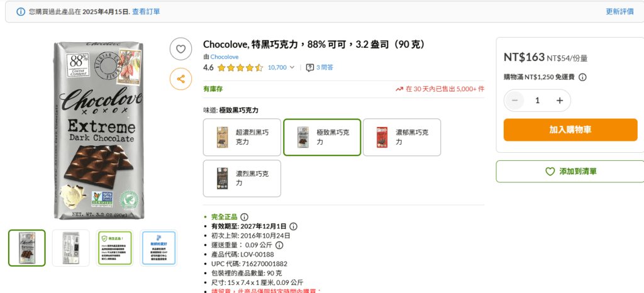This screenshot has width=644, height=293.
Task: Decrease quantity with the minus button
Action: [515, 101]
